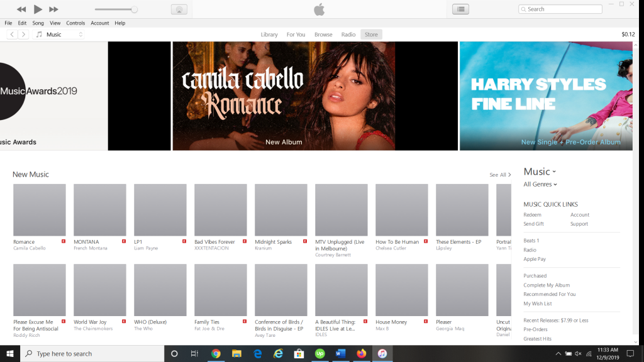The image size is (644, 362).
Task: Go forward with the right arrow
Action: click(23, 35)
